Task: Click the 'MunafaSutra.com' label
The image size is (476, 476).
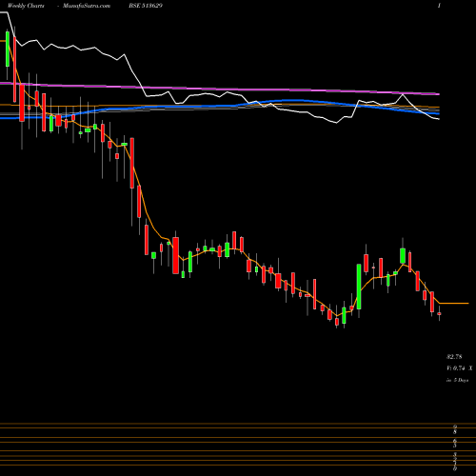Action: pyautogui.click(x=87, y=6)
